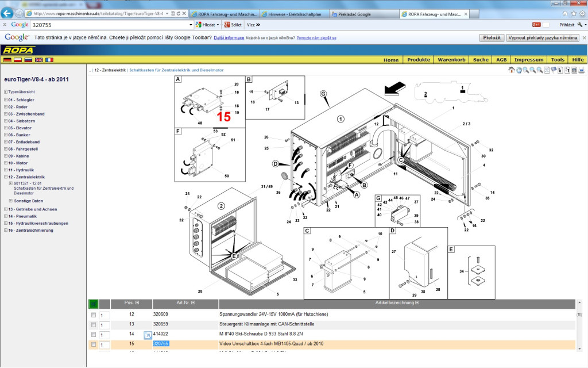Open the Pomozte nám zlepšit se link
Image resolution: width=588 pixels, height=368 pixels.
[x=316, y=38]
